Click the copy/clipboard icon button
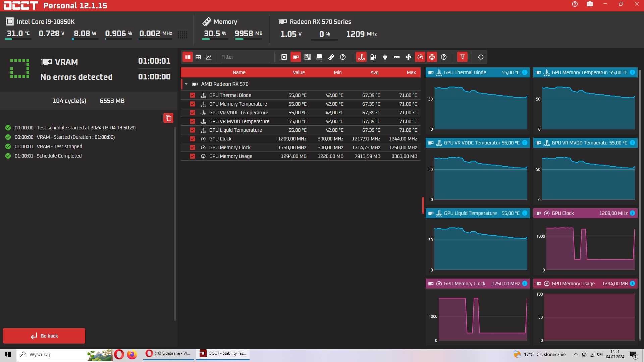This screenshot has height=362, width=644. pyautogui.click(x=169, y=118)
